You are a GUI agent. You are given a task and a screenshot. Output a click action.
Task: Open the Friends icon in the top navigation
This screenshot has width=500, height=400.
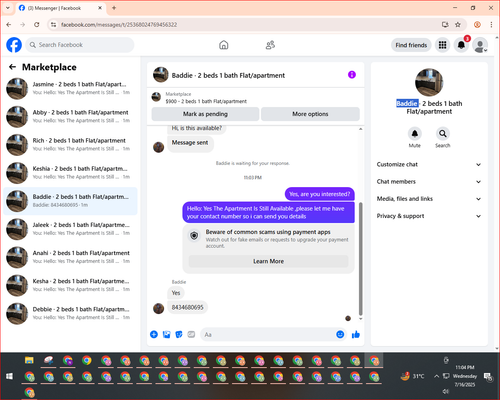tap(270, 45)
